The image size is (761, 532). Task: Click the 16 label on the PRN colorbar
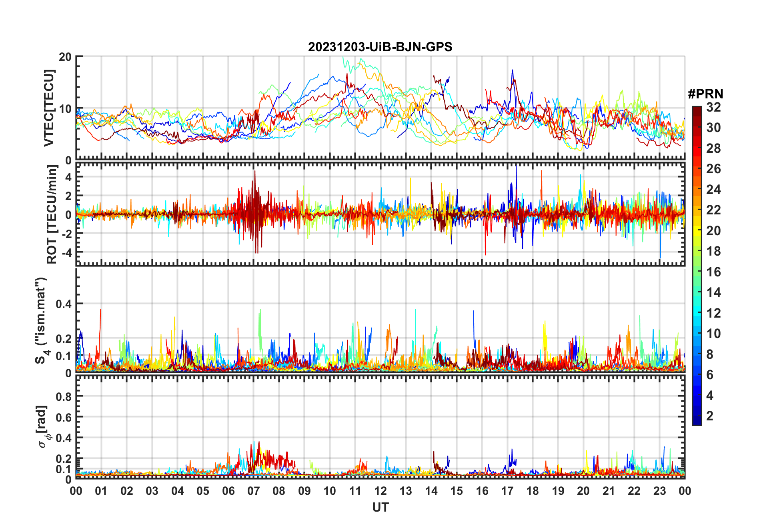(x=713, y=272)
